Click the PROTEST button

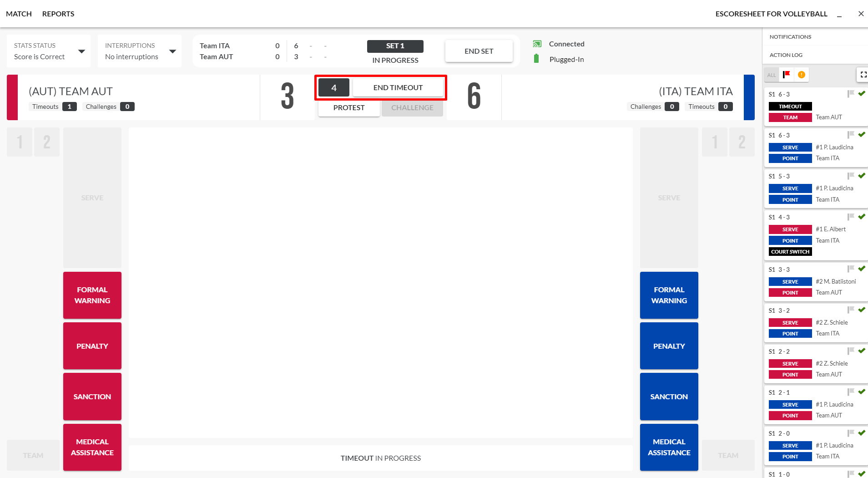349,108
